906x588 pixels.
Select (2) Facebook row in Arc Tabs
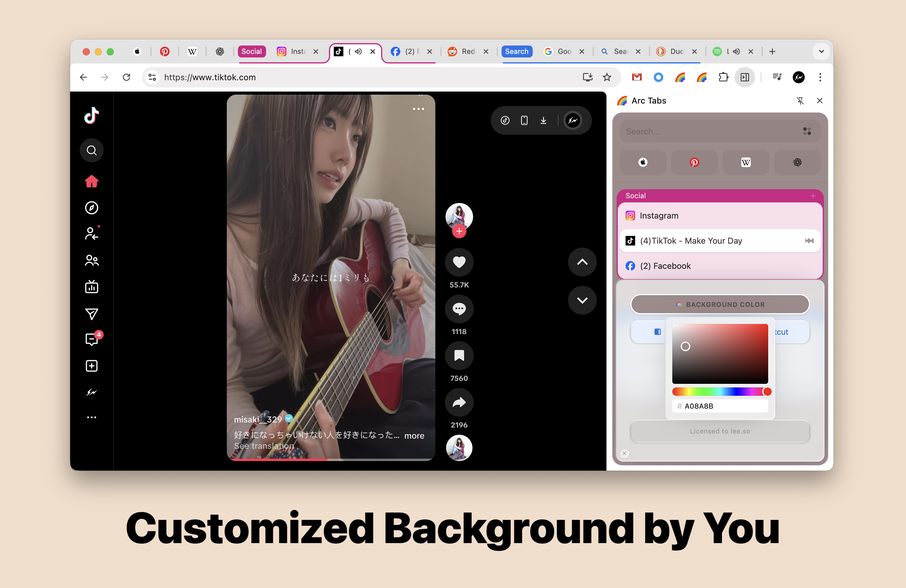tap(720, 266)
